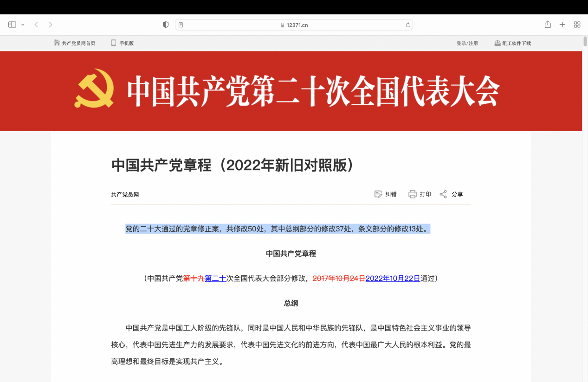Open 组工软件下载 download link

tap(513, 43)
